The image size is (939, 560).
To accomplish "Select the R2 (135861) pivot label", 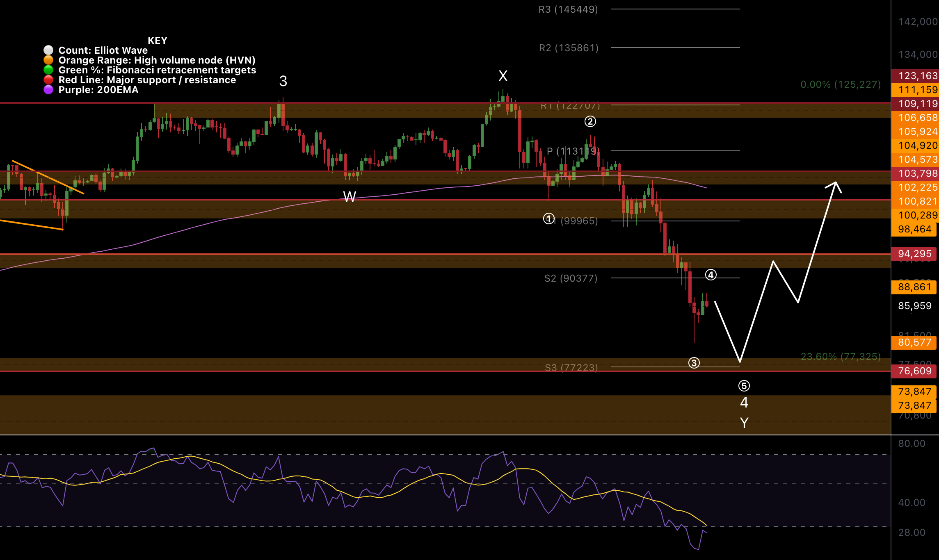I will [x=569, y=48].
